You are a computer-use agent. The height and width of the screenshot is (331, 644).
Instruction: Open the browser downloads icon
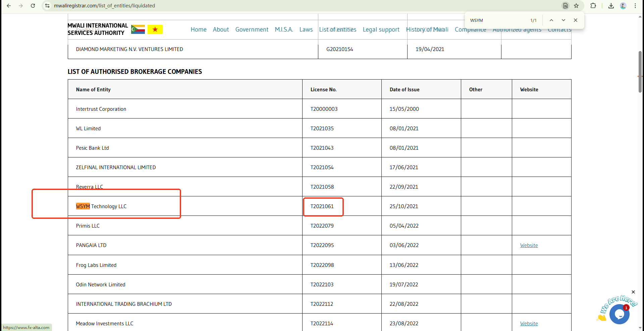pos(611,6)
